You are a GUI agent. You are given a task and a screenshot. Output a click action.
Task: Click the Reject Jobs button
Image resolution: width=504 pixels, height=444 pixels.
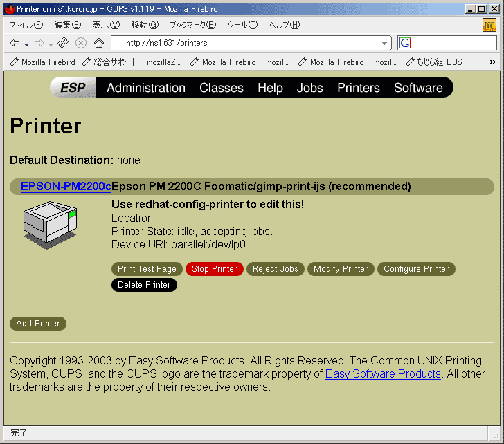tap(276, 269)
